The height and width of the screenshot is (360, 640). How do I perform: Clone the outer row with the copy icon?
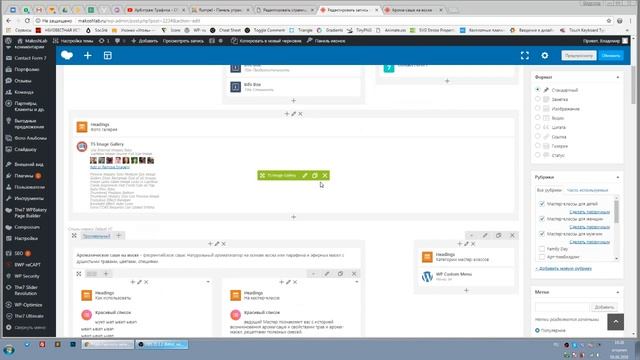coord(498,236)
